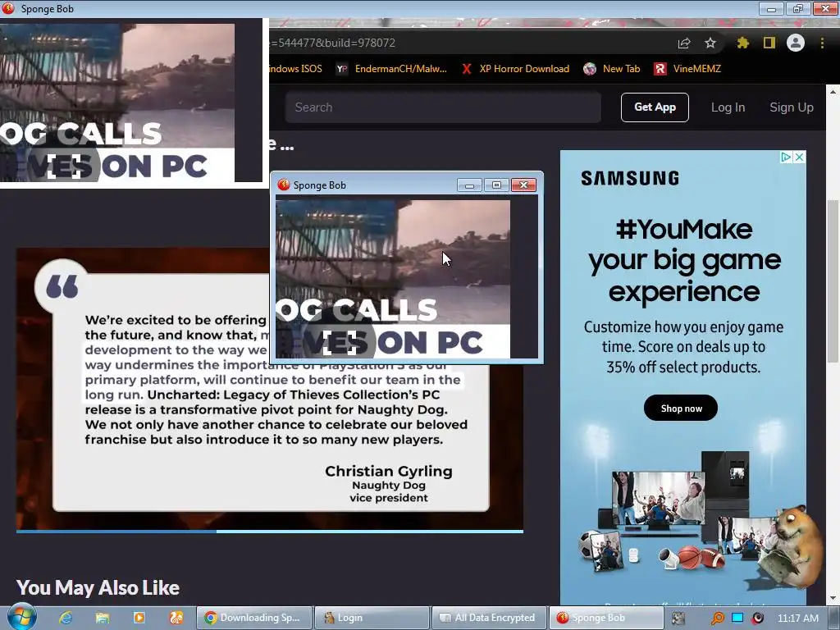The width and height of the screenshot is (840, 630).
Task: Click the Log In link
Action: click(728, 107)
